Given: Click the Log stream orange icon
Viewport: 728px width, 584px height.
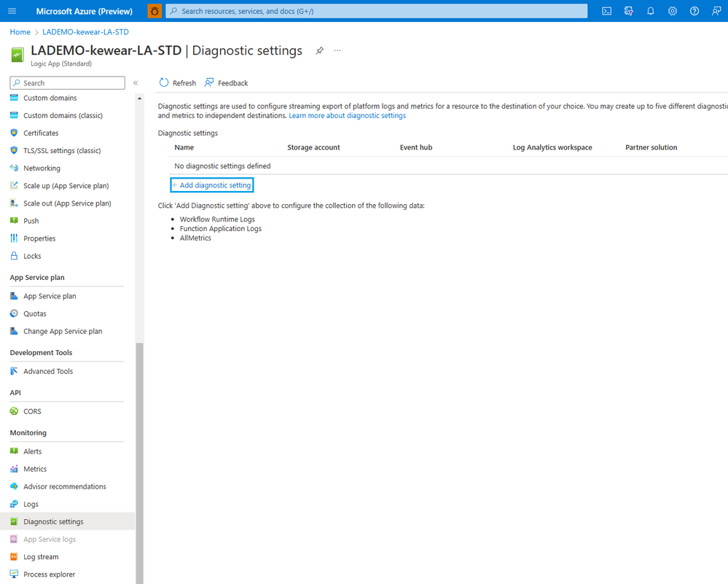Looking at the screenshot, I should tap(14, 556).
